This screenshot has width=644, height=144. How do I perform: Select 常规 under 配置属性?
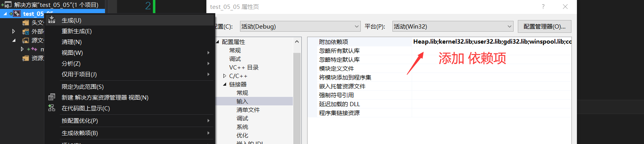coord(235,50)
